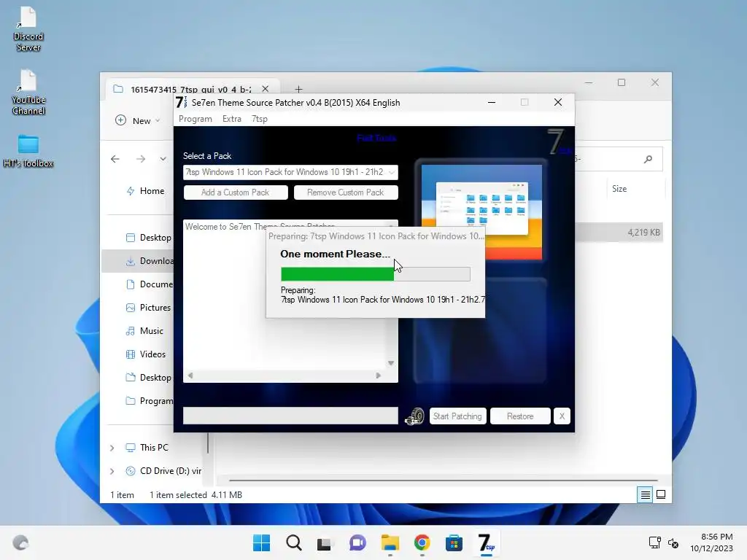Click the X exit button beside Restore
The image size is (747, 560).
coord(562,416)
